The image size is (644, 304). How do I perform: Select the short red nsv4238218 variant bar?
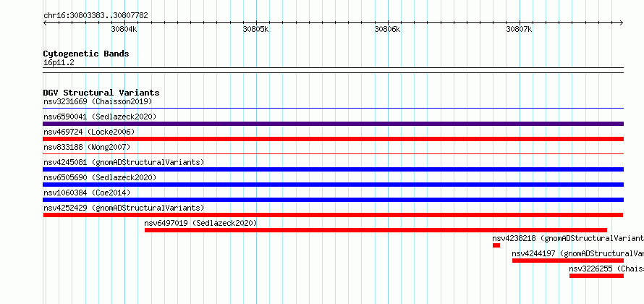496,245
